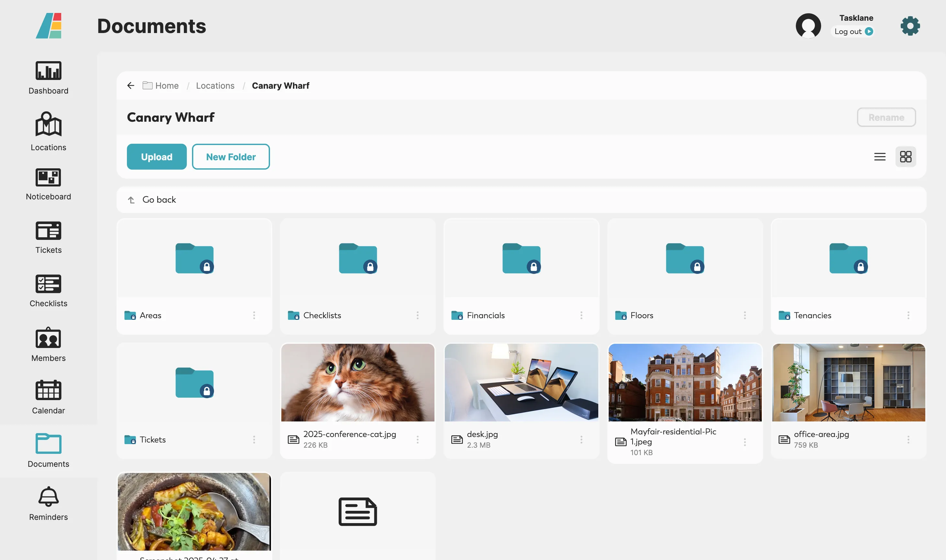Open the cat photo thumbnail

pos(358,382)
